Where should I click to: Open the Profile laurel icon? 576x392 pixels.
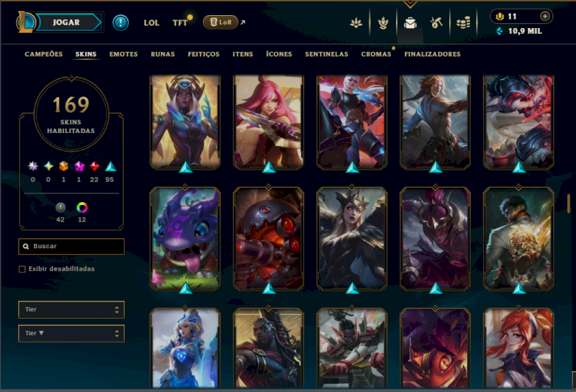[x=383, y=23]
